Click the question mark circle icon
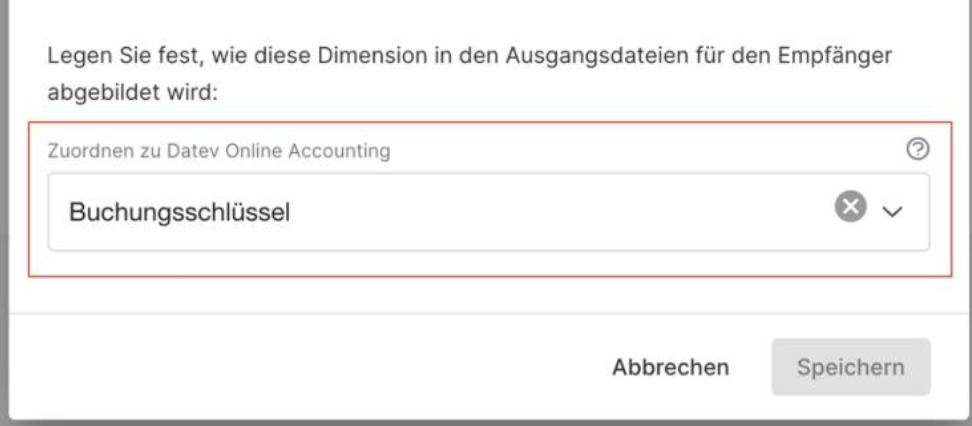 click(x=917, y=149)
